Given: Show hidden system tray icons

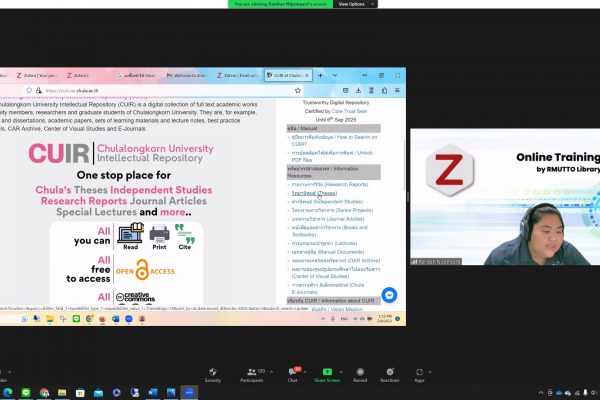Looking at the screenshot, I should 541,393.
